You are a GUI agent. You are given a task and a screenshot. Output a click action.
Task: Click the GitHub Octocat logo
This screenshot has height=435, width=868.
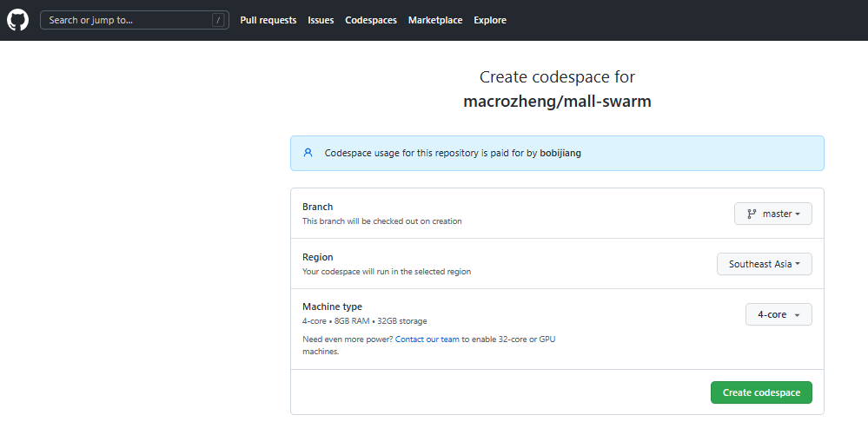tap(18, 19)
